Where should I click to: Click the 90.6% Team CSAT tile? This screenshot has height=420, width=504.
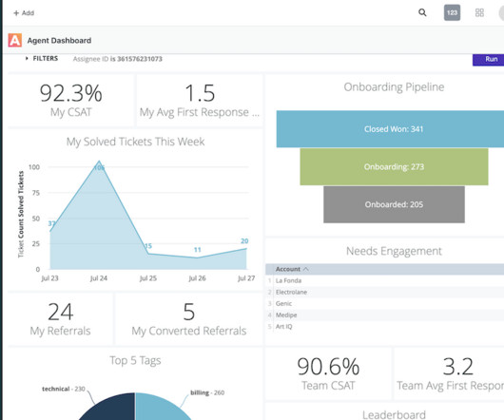(328, 373)
